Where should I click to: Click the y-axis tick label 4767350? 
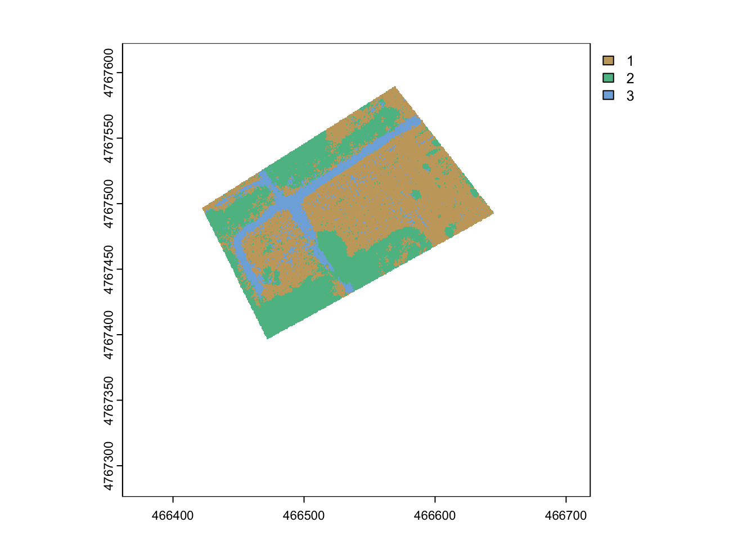109,400
